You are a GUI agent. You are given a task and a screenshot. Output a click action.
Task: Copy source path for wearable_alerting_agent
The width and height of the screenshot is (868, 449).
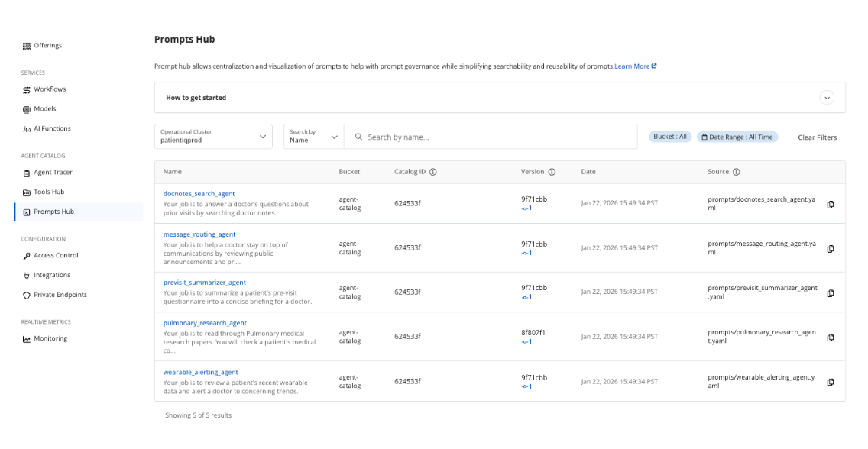[x=831, y=382]
